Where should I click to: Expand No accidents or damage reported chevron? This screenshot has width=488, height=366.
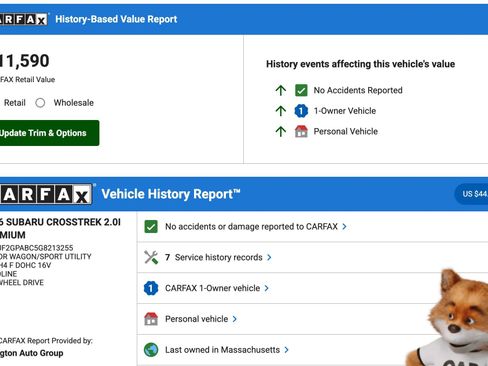pos(345,227)
